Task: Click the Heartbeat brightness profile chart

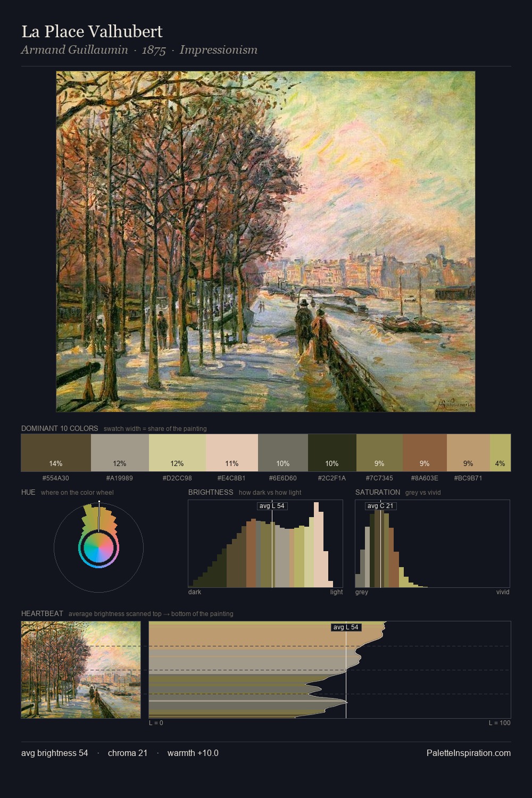Action: pyautogui.click(x=330, y=670)
